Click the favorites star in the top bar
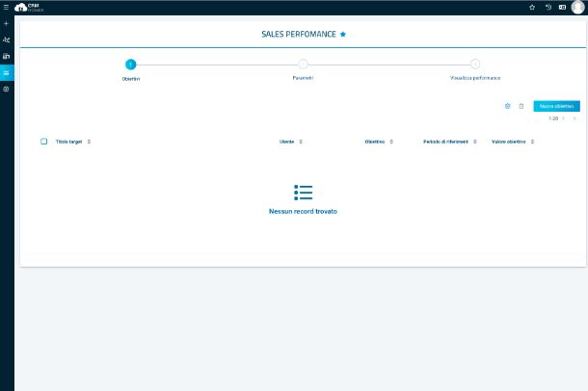The image size is (588, 391). click(x=532, y=7)
